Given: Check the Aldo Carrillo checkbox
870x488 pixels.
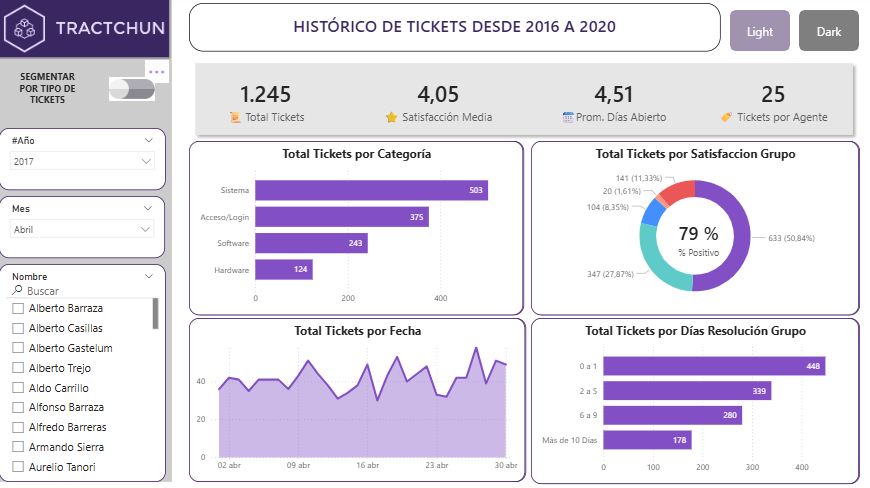Looking at the screenshot, I should point(18,388).
